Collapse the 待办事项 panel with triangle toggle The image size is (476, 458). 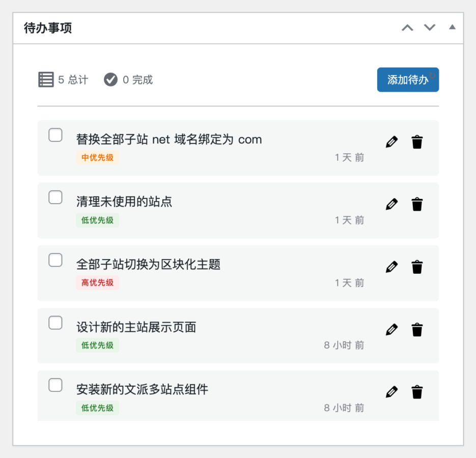click(x=452, y=27)
